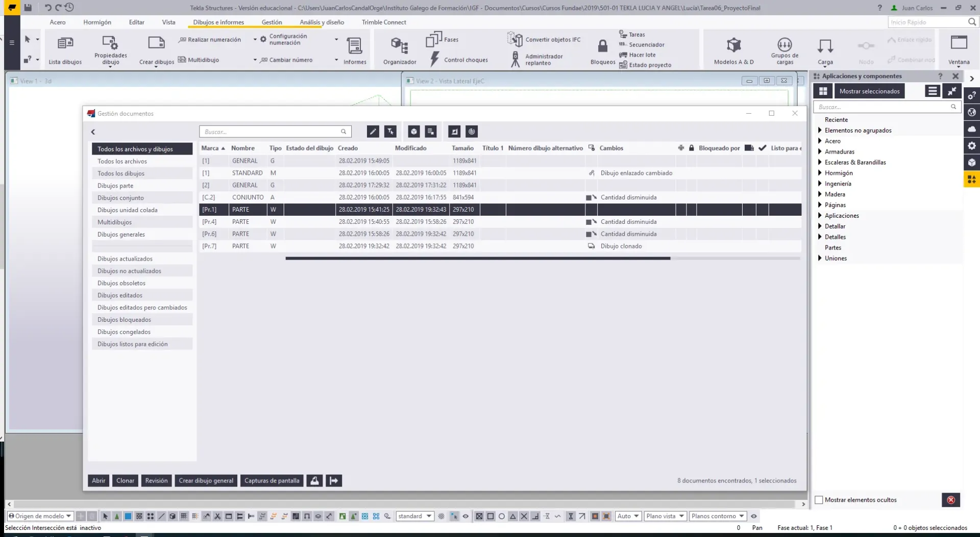Viewport: 980px width, 537px height.
Task: Click cloud icon in right side panel
Action: [x=972, y=129]
